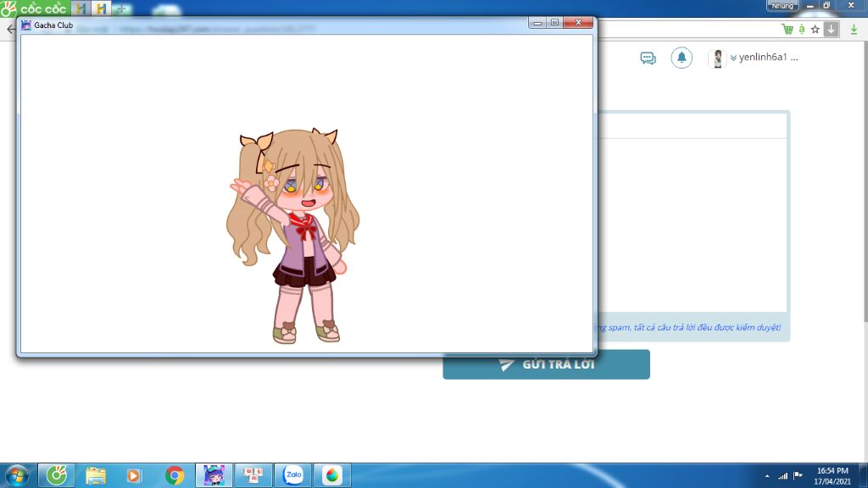Switch to the first browser tab with H icon
This screenshot has height=488, width=868.
pyautogui.click(x=81, y=8)
